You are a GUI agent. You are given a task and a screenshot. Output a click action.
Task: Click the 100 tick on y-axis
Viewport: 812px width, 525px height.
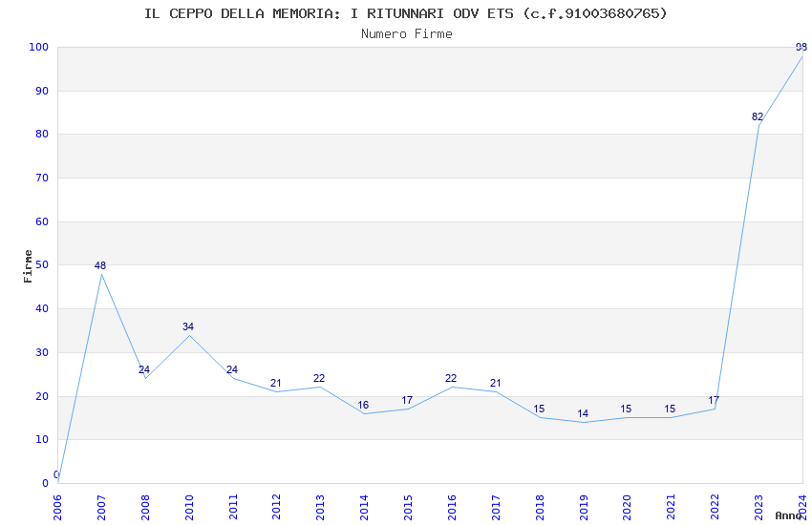tap(38, 48)
